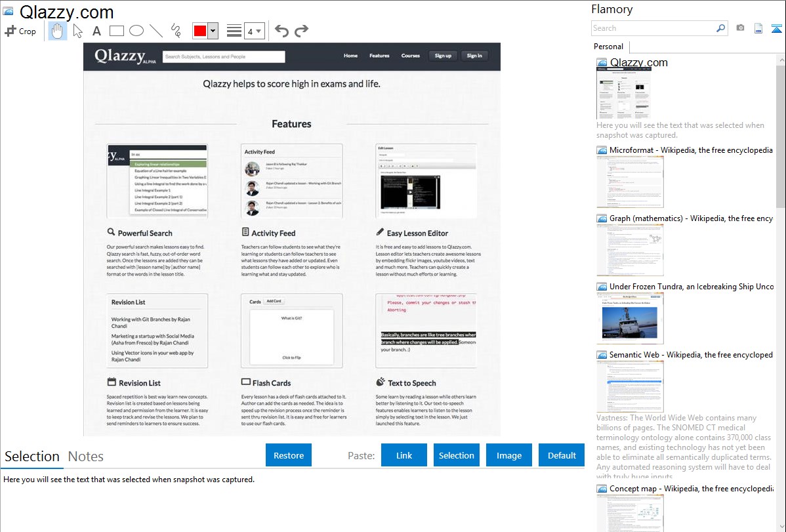The width and height of the screenshot is (786, 532).
Task: Select the ellipse drawing tool
Action: (x=136, y=31)
